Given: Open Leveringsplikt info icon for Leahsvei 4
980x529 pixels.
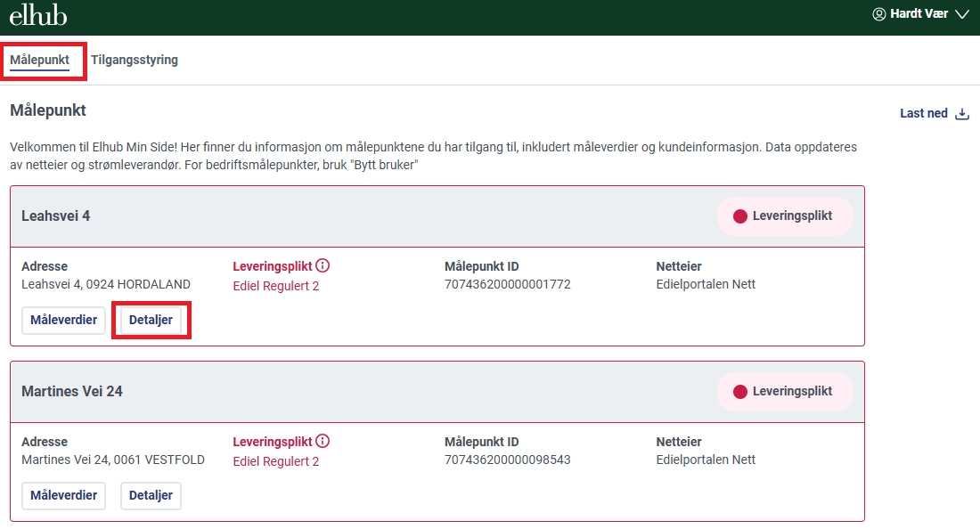Looking at the screenshot, I should 323,265.
